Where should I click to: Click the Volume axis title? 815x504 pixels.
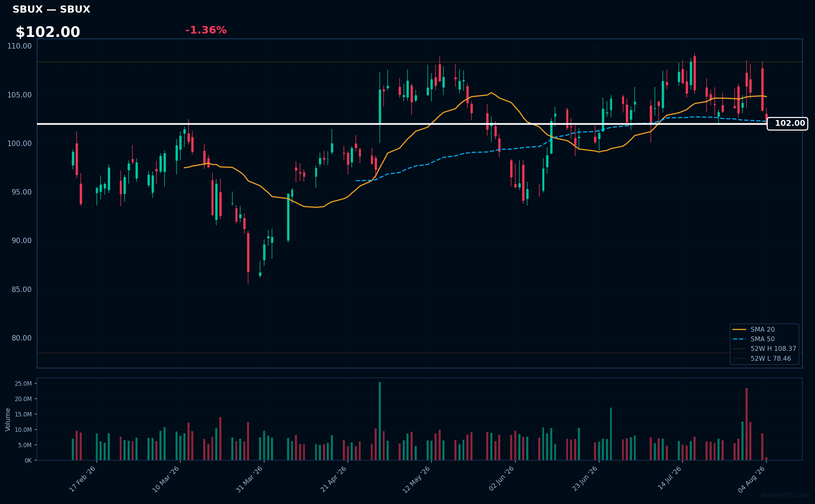8,419
